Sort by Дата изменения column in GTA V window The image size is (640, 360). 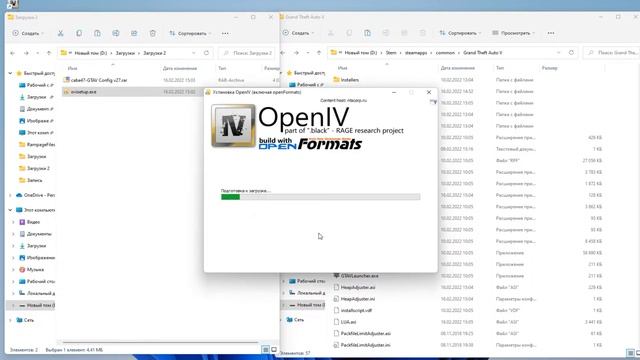(458, 68)
